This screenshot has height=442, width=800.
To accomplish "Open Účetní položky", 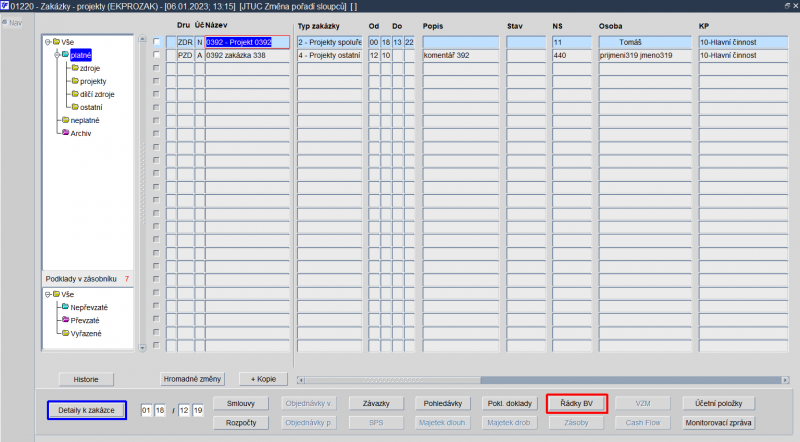I will pos(718,403).
